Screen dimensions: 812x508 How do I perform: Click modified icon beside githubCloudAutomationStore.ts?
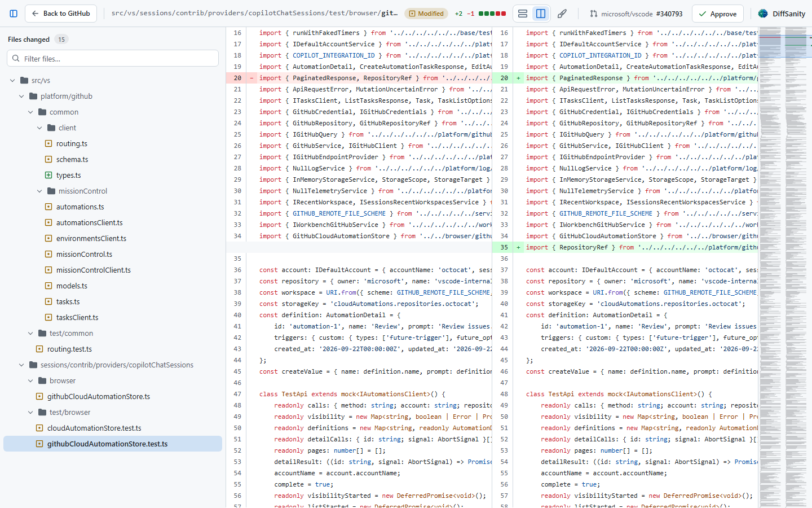coord(39,396)
